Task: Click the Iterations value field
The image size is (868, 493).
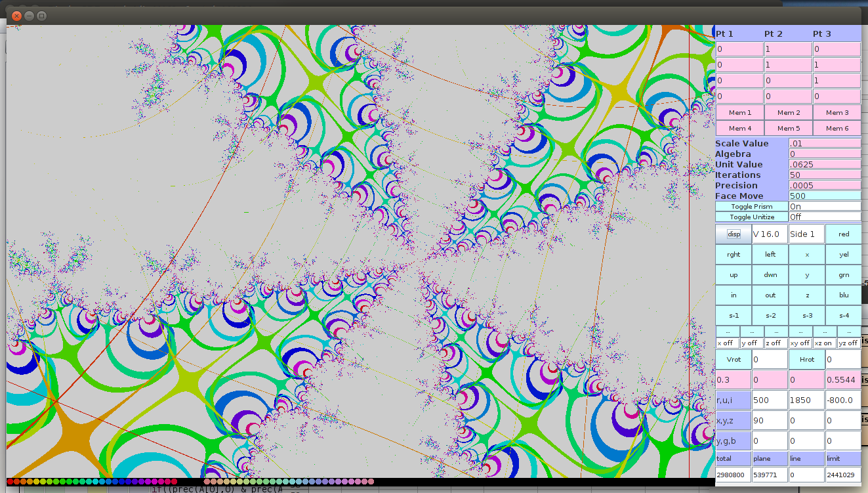Action: [x=825, y=175]
